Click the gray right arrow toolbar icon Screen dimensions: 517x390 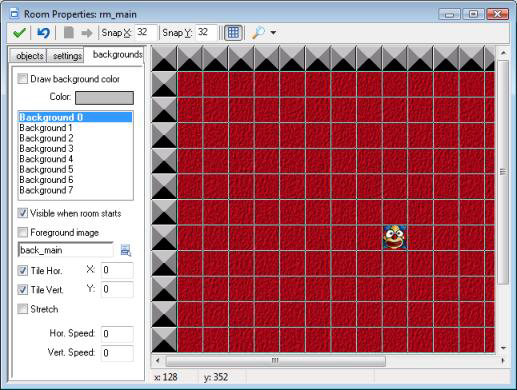click(x=87, y=33)
